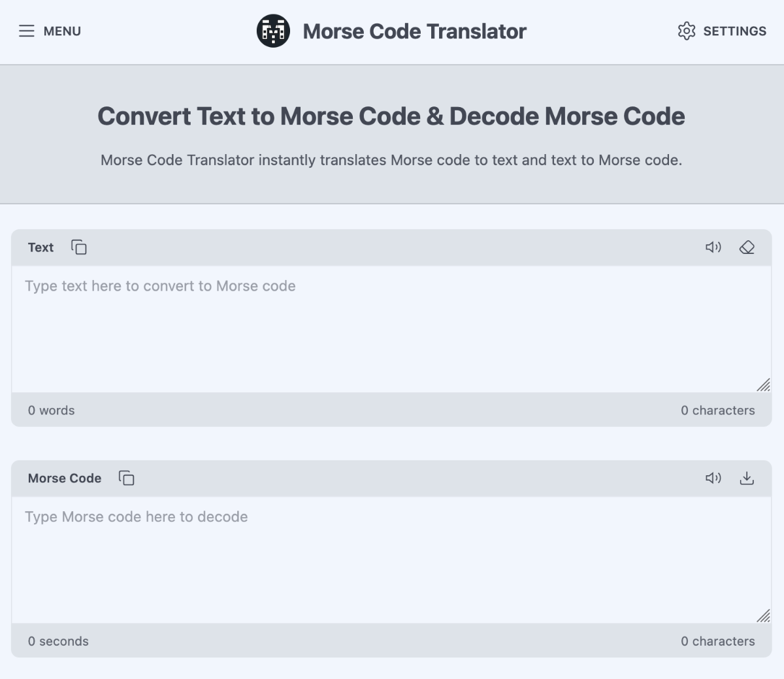The image size is (784, 679).
Task: Open the hamburger MENU
Action: [26, 31]
